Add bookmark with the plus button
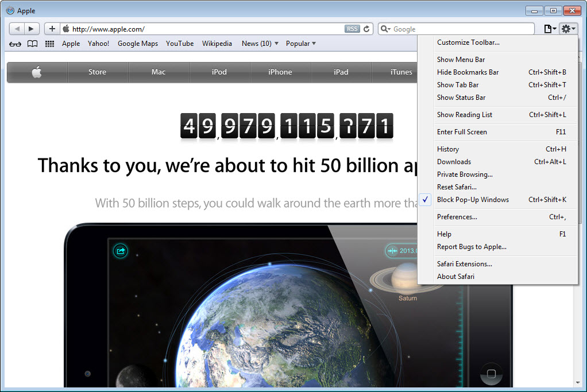Viewport: 587px width, 392px height. pos(52,29)
